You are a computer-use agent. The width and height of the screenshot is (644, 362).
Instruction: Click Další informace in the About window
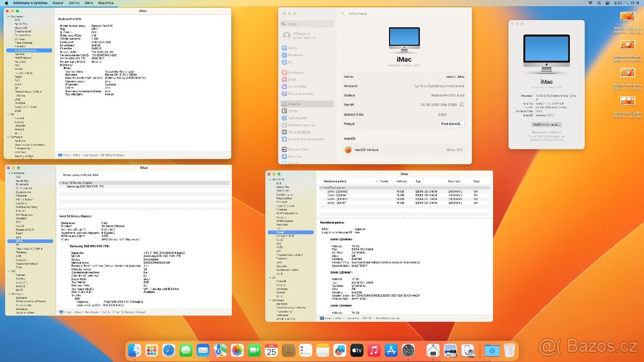547,124
